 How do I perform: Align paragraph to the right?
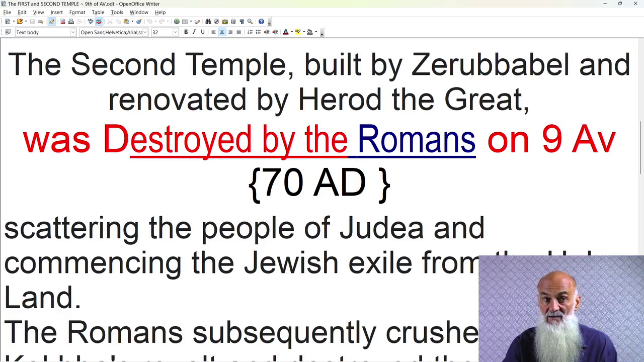click(230, 32)
